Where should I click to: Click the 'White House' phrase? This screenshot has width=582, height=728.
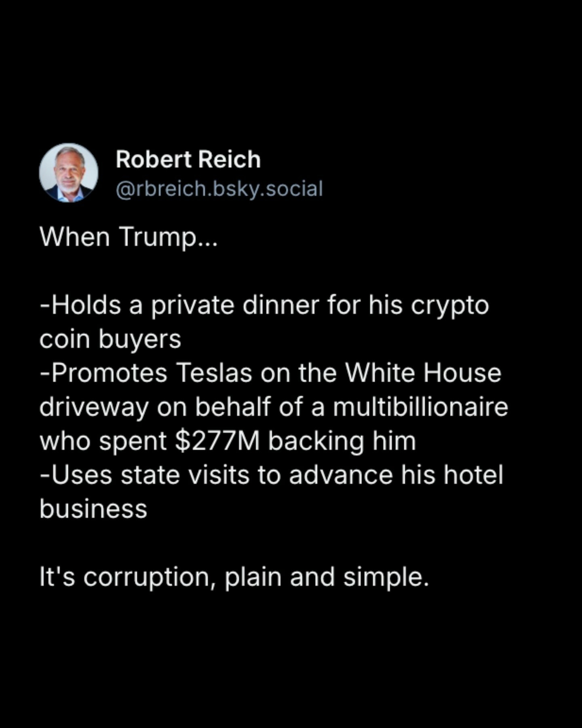point(423,373)
